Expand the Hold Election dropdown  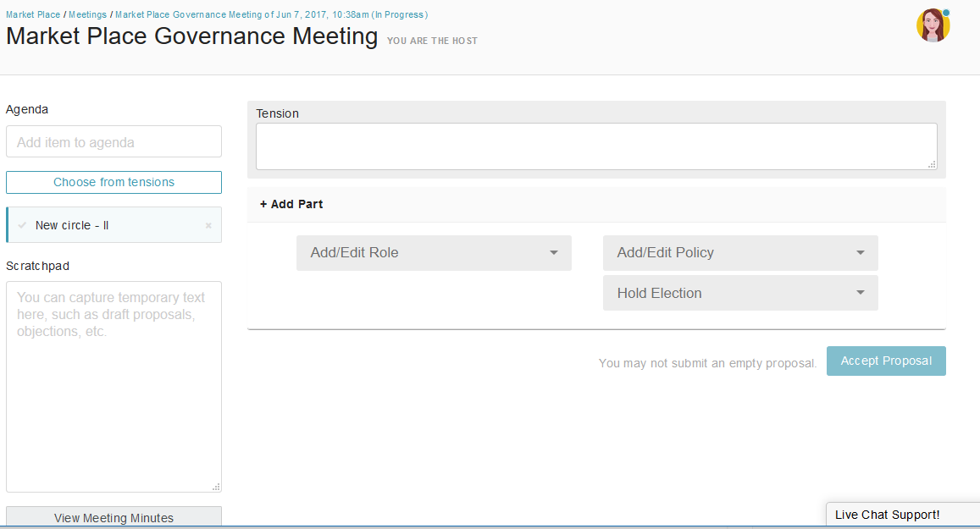click(740, 294)
